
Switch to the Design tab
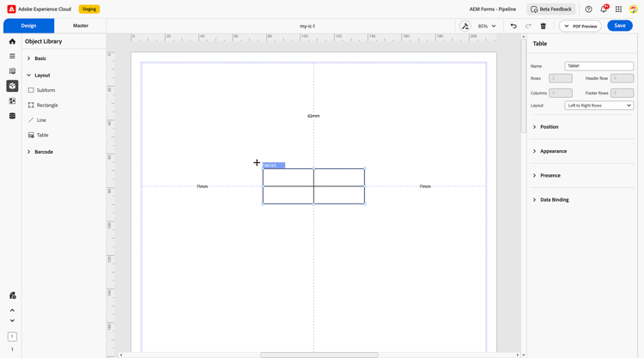(x=28, y=26)
